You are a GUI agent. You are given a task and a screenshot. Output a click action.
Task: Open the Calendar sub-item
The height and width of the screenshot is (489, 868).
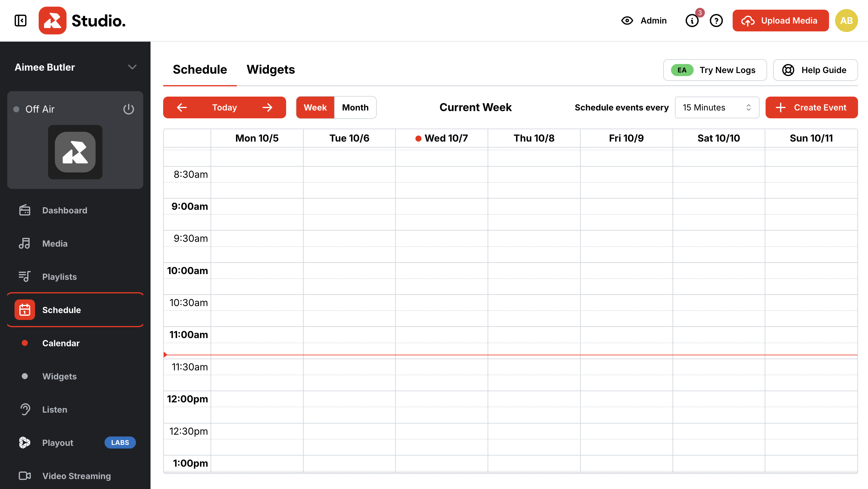[75, 343]
